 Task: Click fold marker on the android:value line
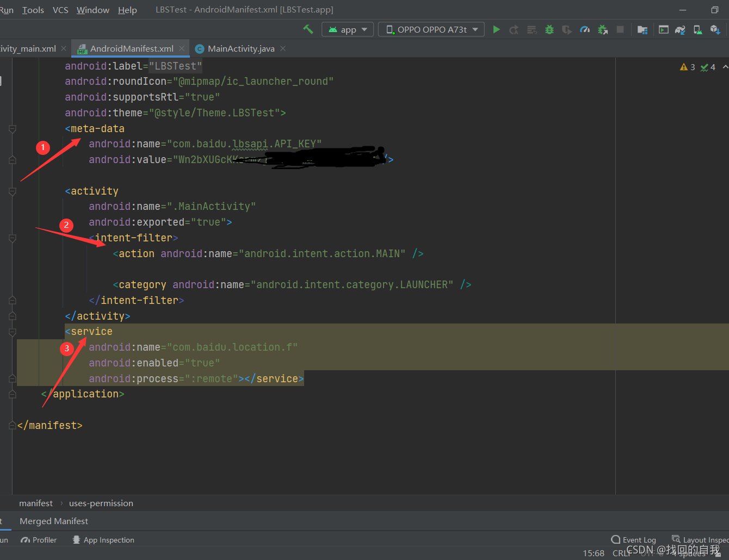pos(13,160)
